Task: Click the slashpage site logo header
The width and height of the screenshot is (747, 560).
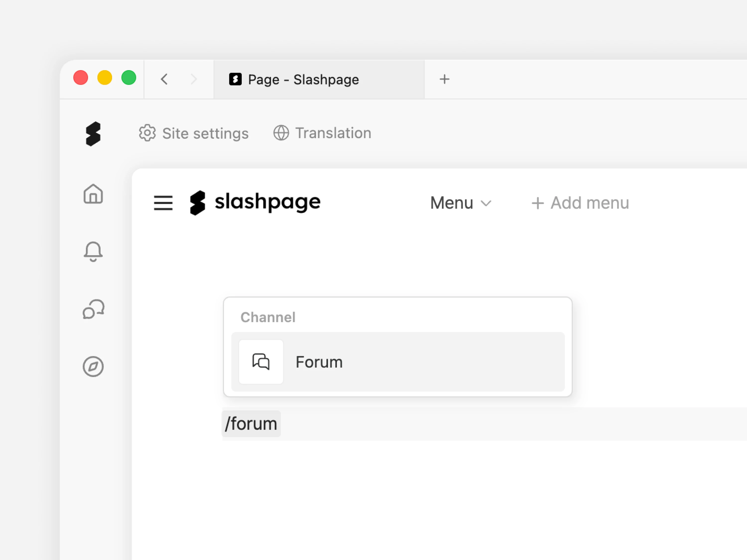Action: [255, 203]
